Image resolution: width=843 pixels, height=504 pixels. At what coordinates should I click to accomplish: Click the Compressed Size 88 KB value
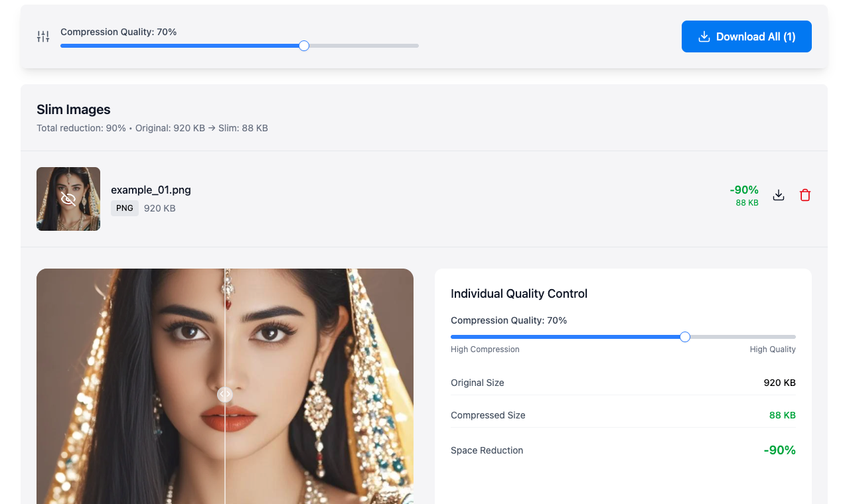(x=782, y=415)
